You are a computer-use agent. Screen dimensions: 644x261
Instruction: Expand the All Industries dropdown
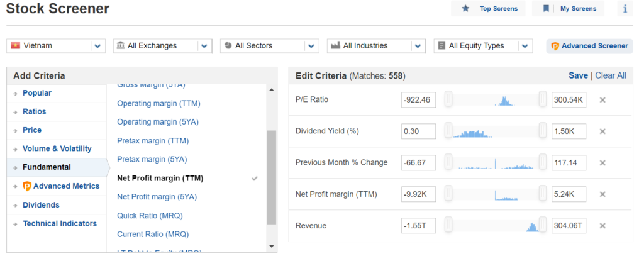(x=376, y=46)
